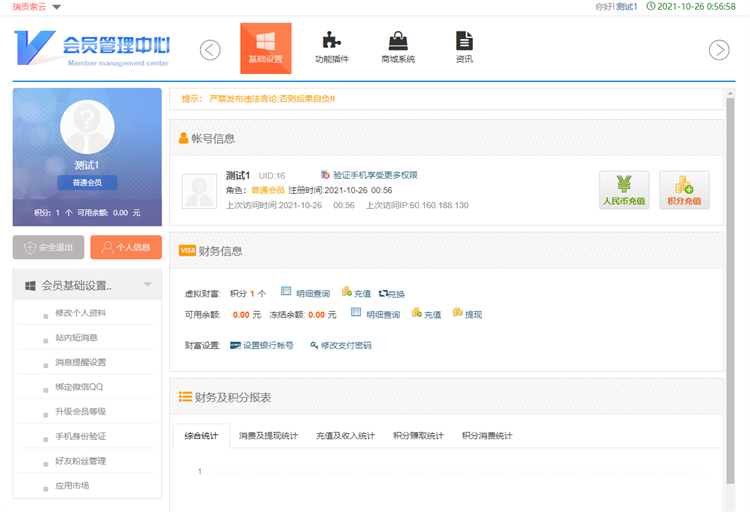
Task: Click the 安全退出 button
Action: click(48, 247)
